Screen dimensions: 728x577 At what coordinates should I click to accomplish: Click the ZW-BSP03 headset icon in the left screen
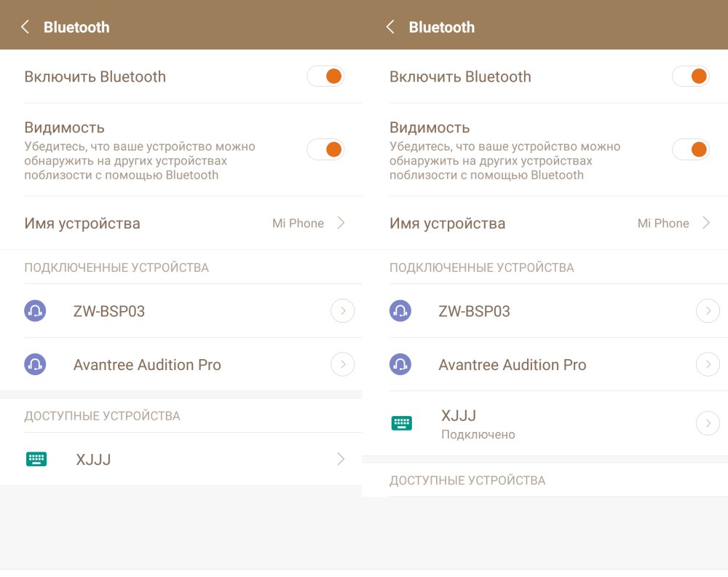(35, 311)
